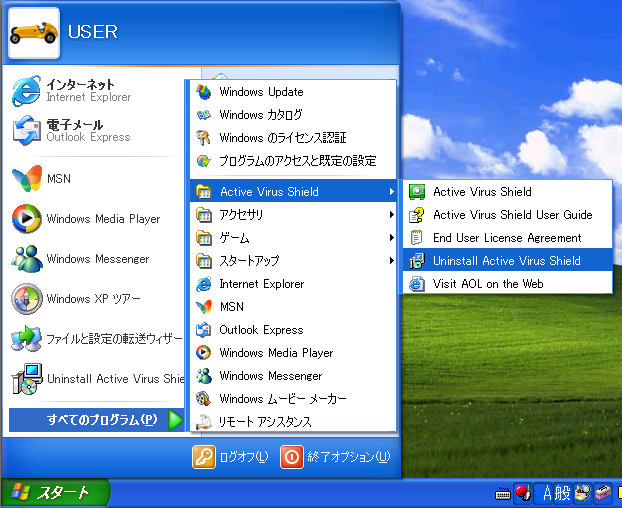Click the プログラムのアクセスと既定の設定 icon
This screenshot has width=622, height=508.
click(x=204, y=161)
